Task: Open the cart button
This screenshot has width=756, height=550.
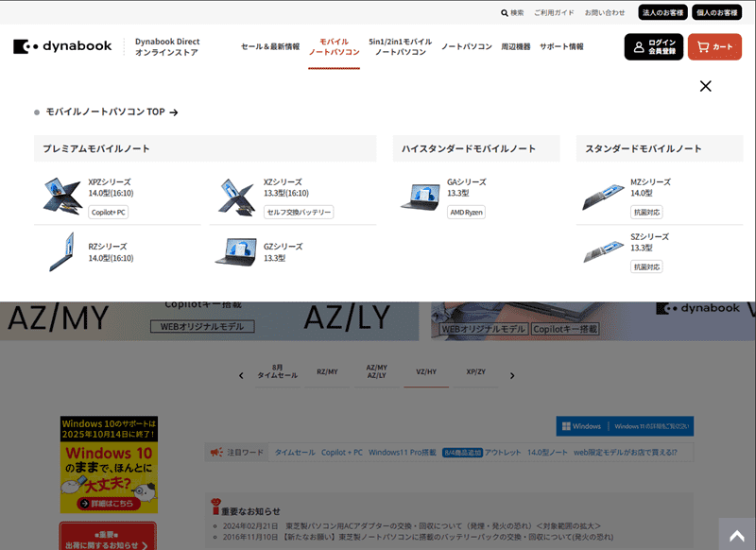Action: pyautogui.click(x=714, y=46)
